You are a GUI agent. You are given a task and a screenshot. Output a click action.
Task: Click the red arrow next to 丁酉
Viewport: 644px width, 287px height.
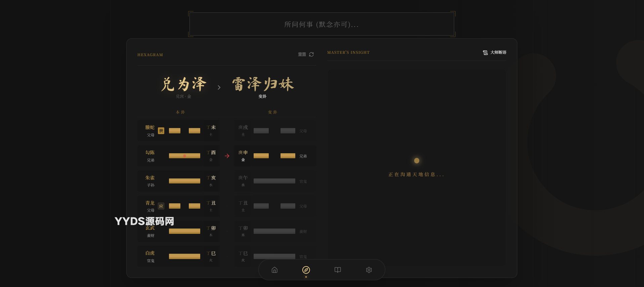coord(227,156)
